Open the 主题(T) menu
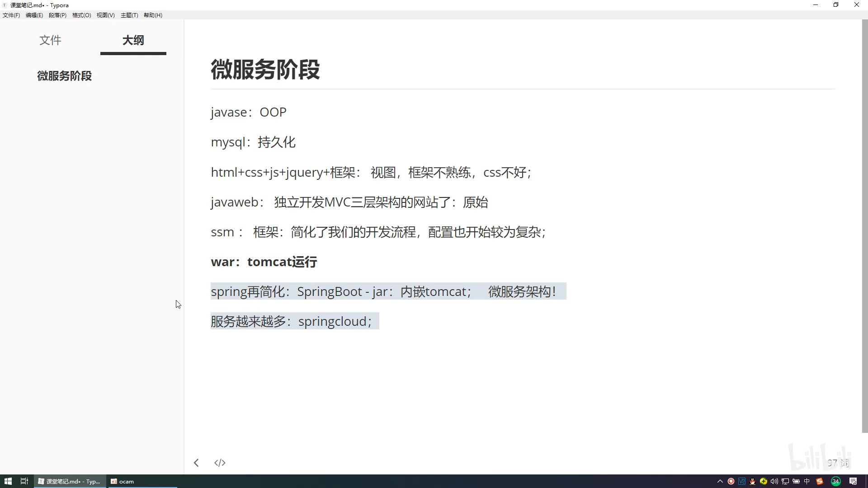 tap(129, 15)
